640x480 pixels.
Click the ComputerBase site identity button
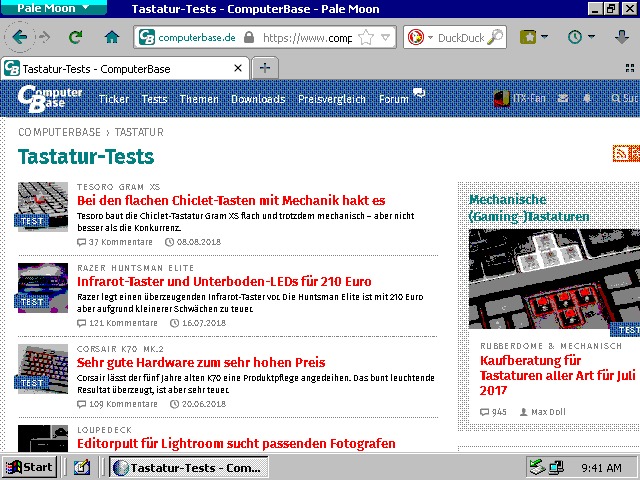187,38
